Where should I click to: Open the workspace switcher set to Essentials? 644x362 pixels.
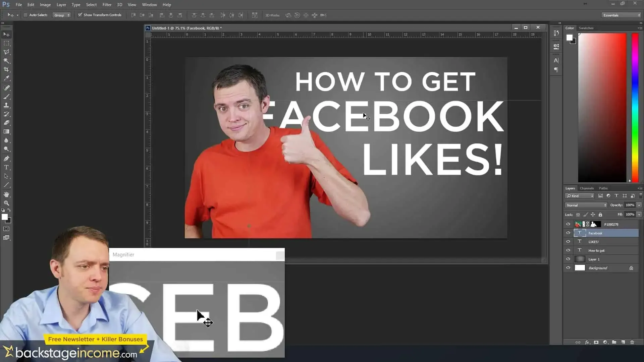pos(621,15)
